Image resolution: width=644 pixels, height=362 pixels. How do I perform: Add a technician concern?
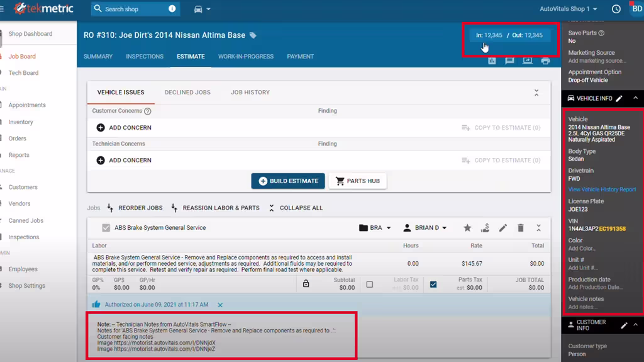click(x=124, y=161)
